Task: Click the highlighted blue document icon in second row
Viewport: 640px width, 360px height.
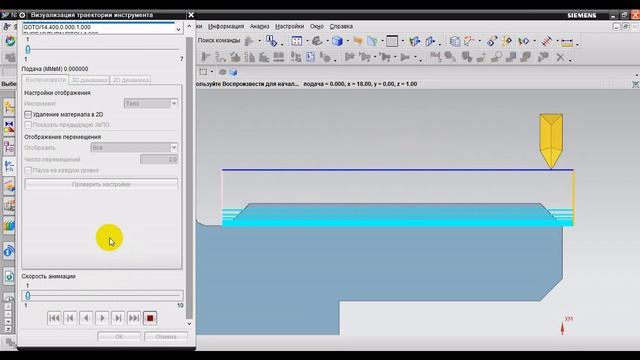Action: click(x=310, y=57)
